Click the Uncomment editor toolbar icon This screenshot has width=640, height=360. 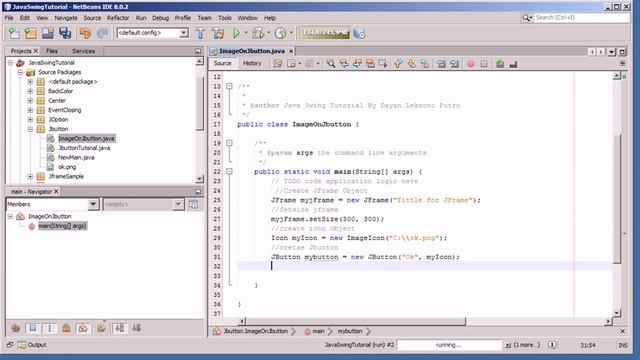(x=513, y=64)
